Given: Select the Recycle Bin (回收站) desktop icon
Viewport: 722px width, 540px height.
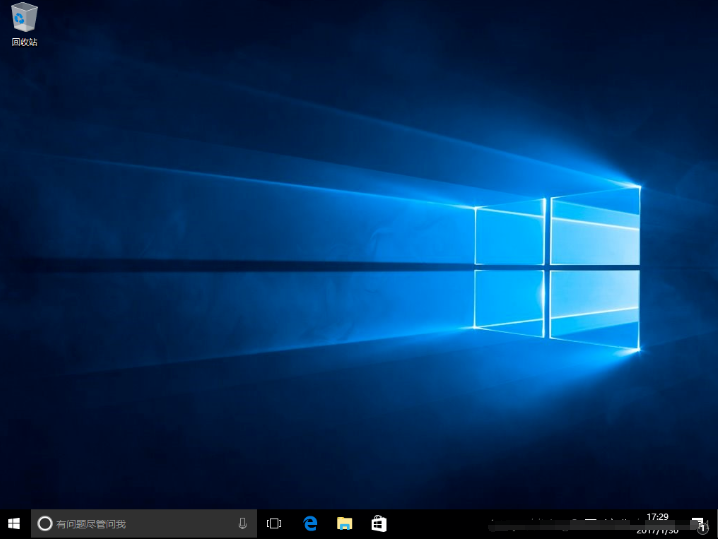Looking at the screenshot, I should 24,24.
